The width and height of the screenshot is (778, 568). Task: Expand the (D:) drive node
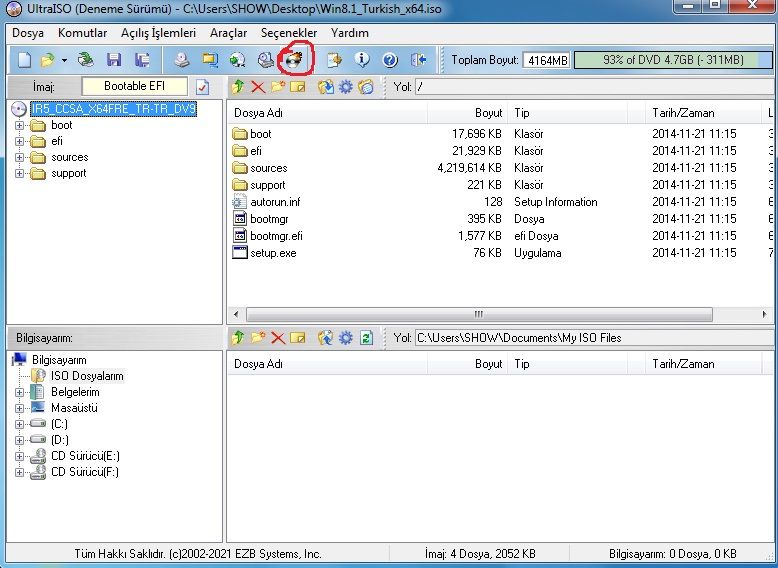[x=19, y=440]
